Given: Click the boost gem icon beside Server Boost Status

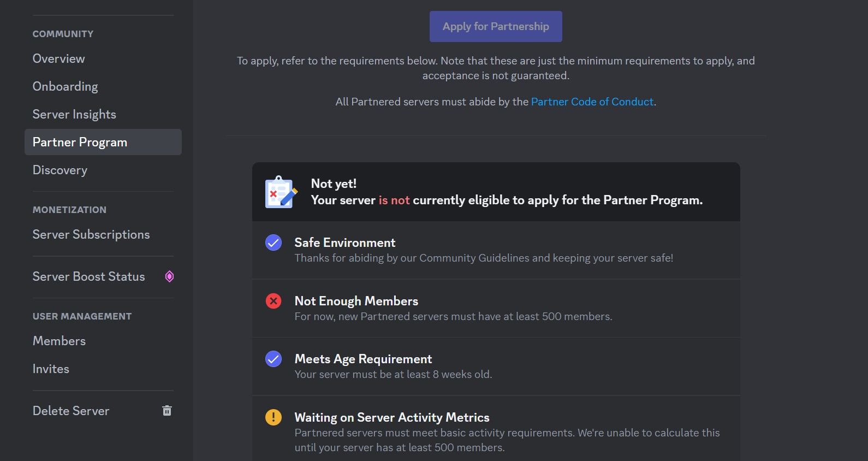Looking at the screenshot, I should tap(169, 276).
